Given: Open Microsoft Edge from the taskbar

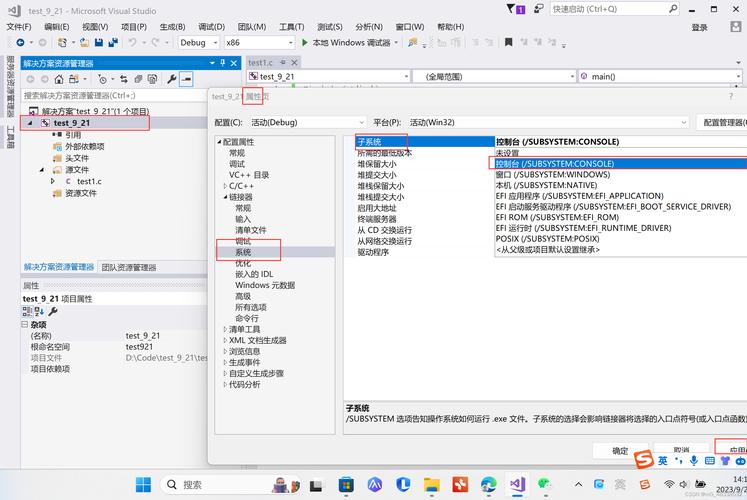Looking at the screenshot, I should [x=488, y=485].
